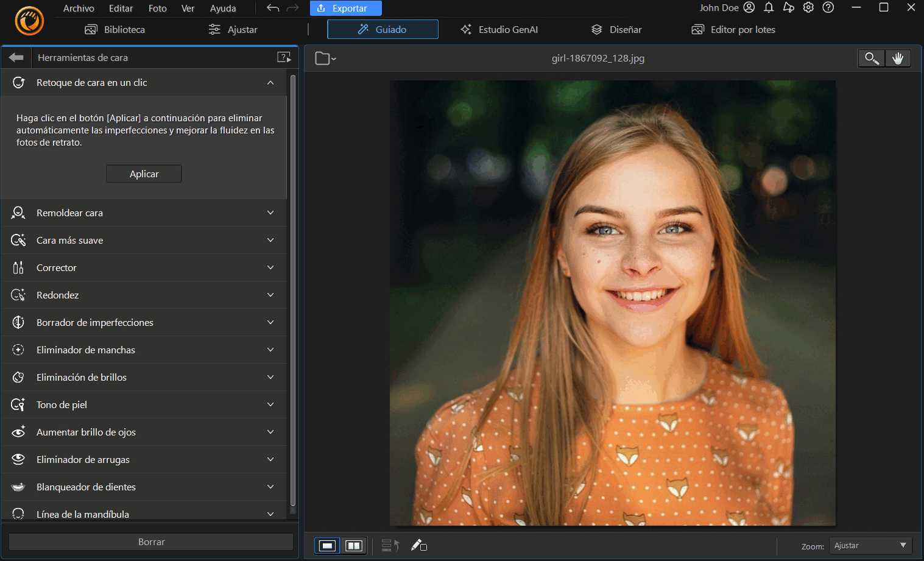Enable single image view mode
The height and width of the screenshot is (561, 924).
click(327, 545)
